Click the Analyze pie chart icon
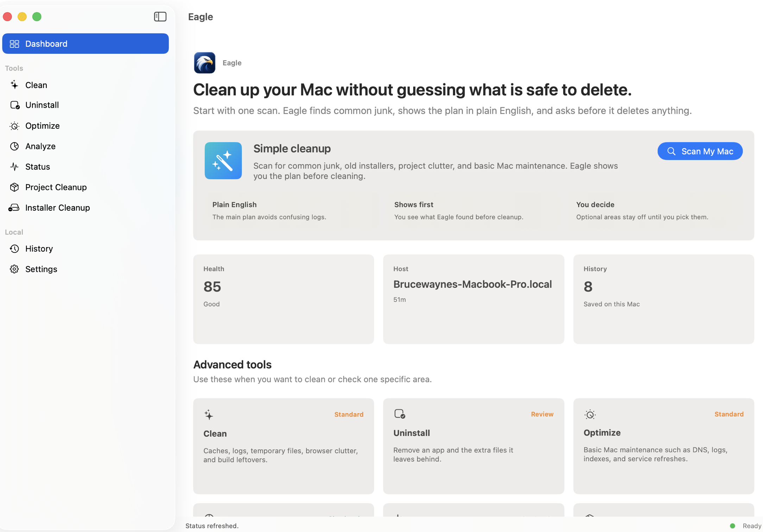Screen dimensions: 763x532 click(14, 146)
